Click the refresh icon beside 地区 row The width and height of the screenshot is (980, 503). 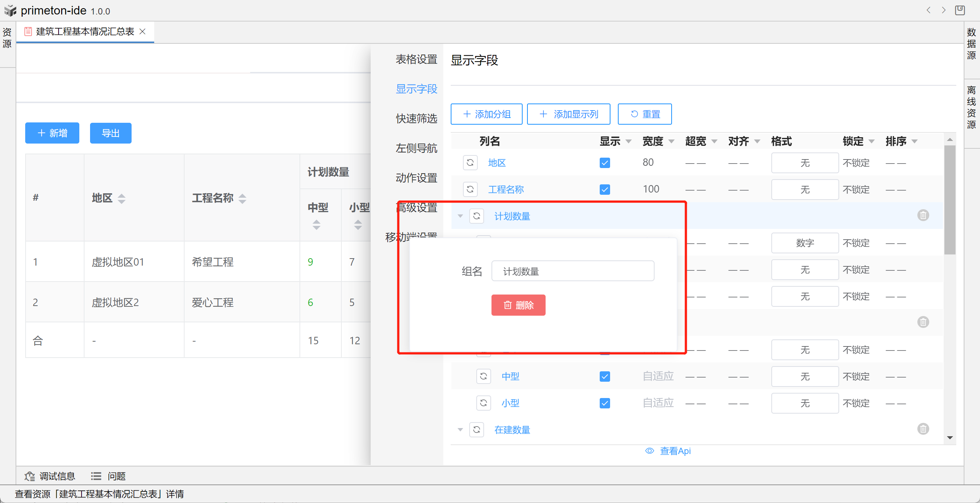point(470,162)
